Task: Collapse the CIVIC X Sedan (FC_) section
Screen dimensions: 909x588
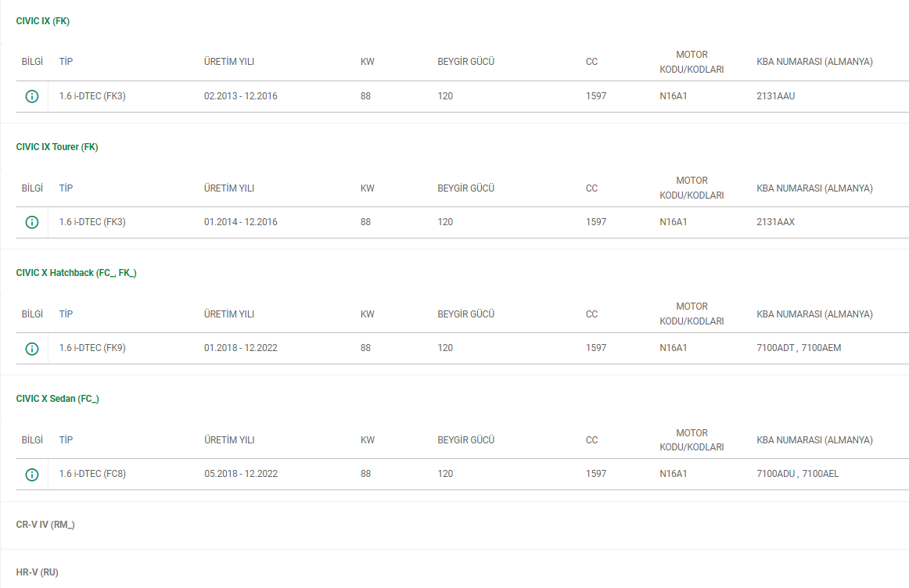Action: point(57,399)
